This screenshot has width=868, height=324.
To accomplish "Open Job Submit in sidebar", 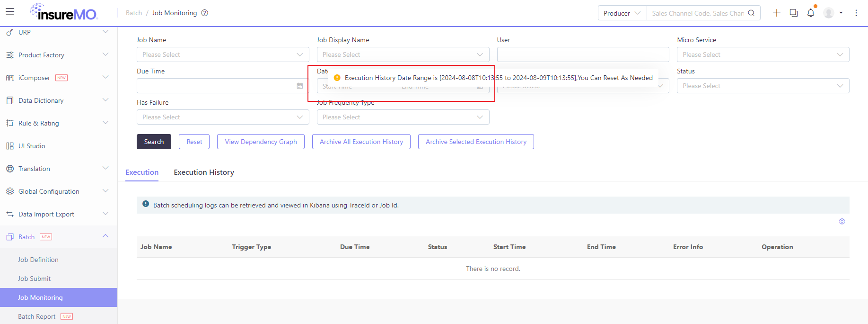I will coord(34,279).
